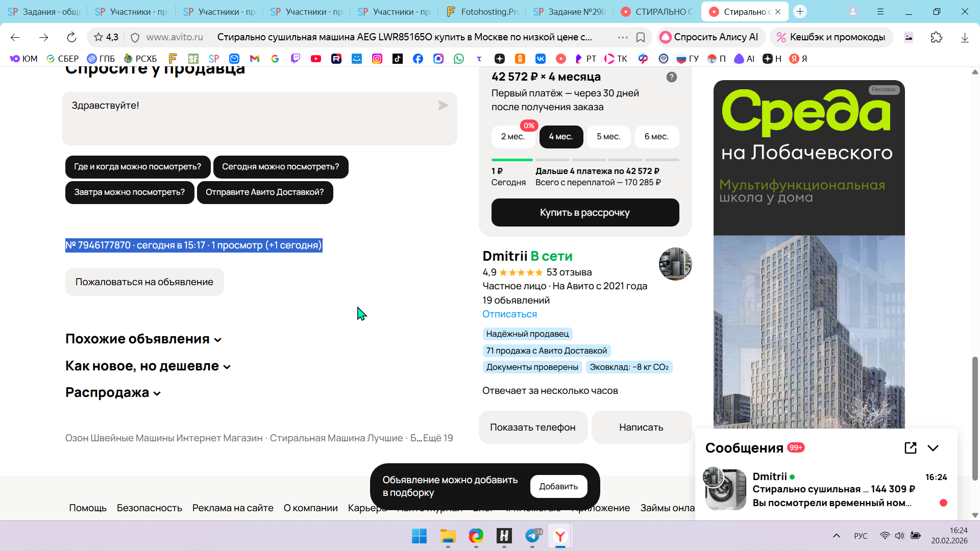Click the Купить в рассрочку button
This screenshot has width=980, height=551.
pos(585,213)
